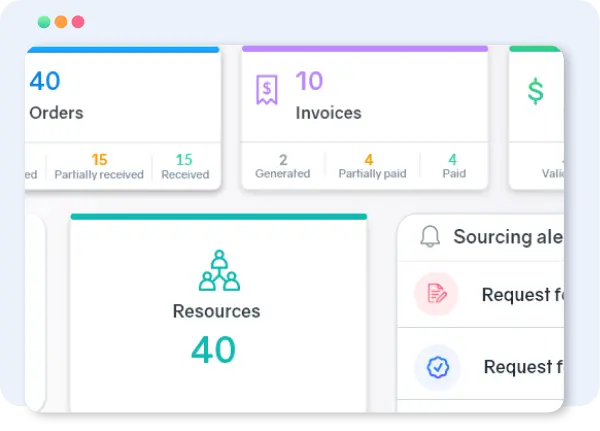This screenshot has width=600, height=431.
Task: Click the purple invoice receipt icon
Action: 266,91
